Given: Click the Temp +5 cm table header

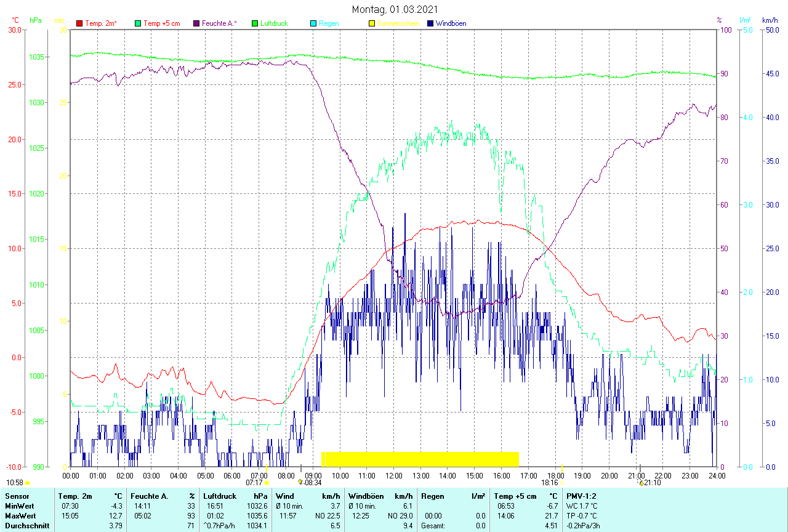Looking at the screenshot, I should [x=516, y=496].
